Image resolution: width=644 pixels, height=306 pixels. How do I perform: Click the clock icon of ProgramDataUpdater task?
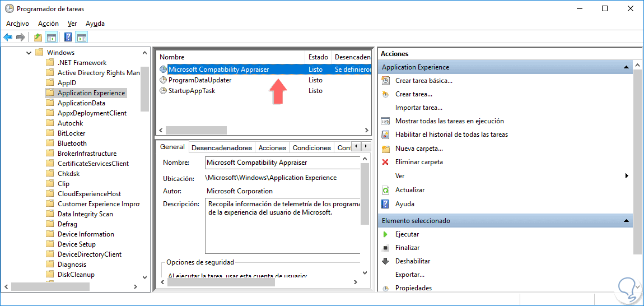(163, 80)
